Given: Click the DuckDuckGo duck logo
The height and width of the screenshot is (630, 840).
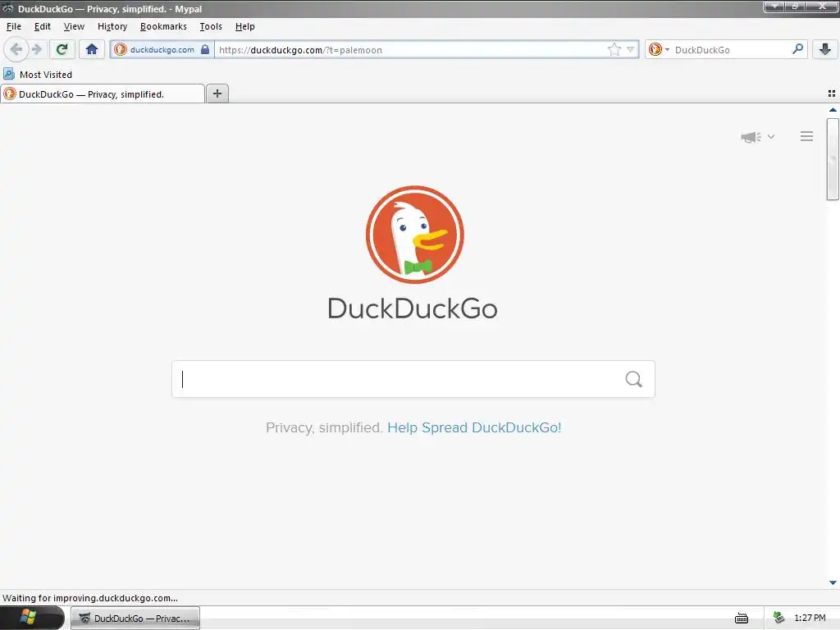Looking at the screenshot, I should click(414, 235).
